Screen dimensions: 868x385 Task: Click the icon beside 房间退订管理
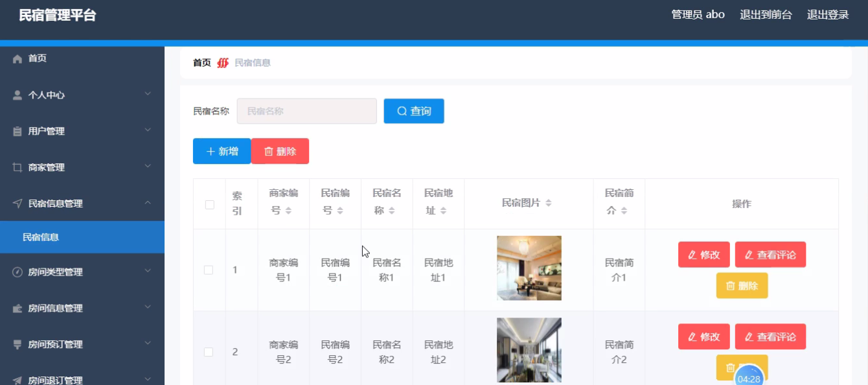click(17, 380)
